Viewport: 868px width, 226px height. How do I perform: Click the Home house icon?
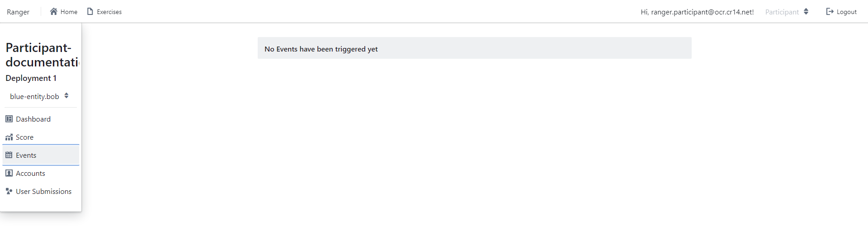[54, 11]
